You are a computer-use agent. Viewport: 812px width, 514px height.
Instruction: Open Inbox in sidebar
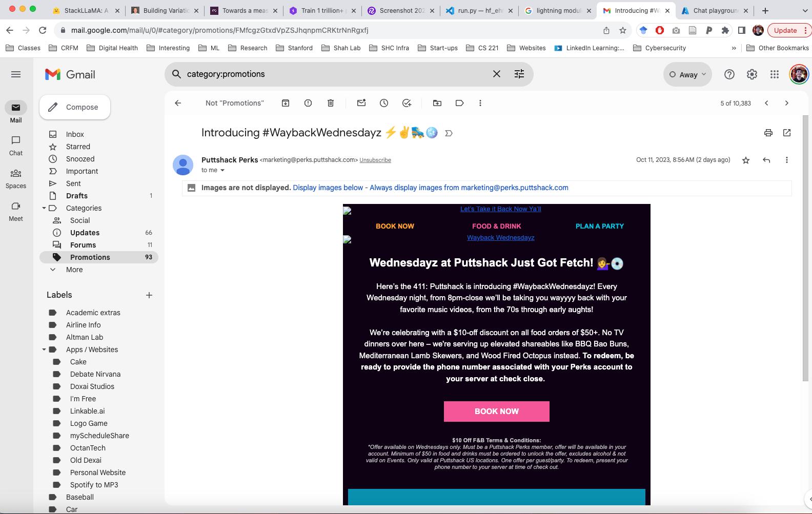coord(99,134)
